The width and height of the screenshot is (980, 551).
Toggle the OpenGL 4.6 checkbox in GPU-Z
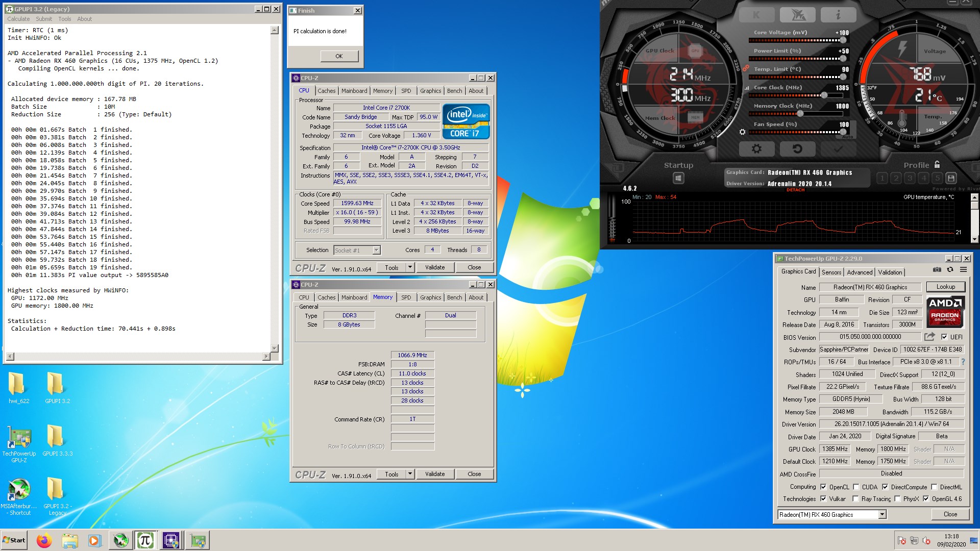click(926, 499)
